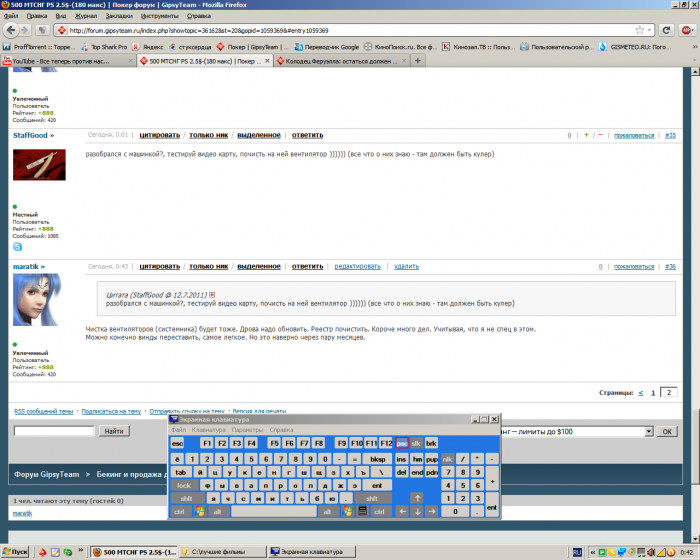
Task: Click the bookmark star in the address bar
Action: point(639,30)
